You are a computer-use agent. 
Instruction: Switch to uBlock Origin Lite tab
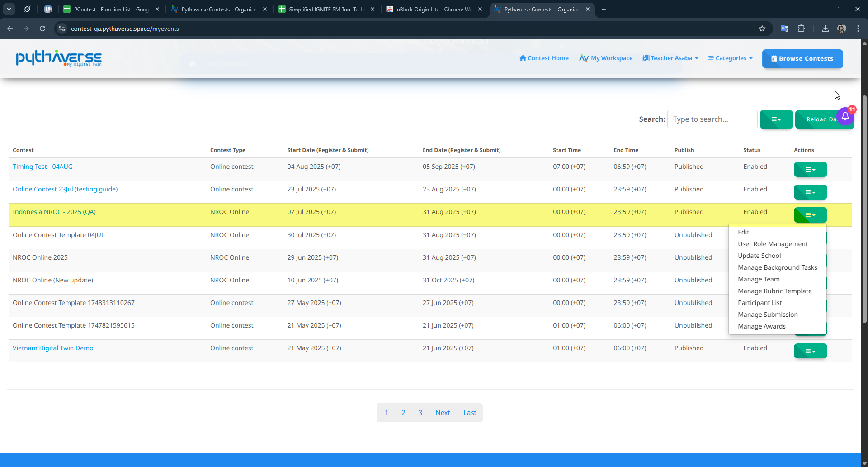(434, 9)
